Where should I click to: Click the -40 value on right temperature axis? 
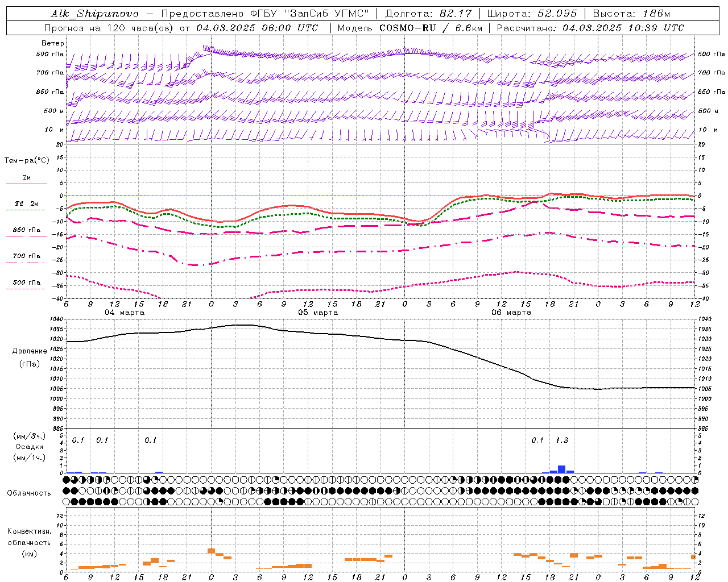point(703,298)
